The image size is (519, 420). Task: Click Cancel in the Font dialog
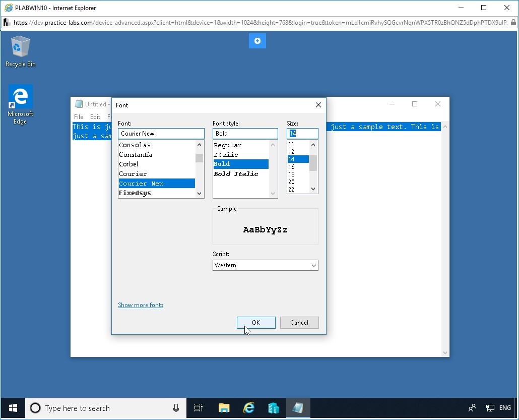click(299, 323)
